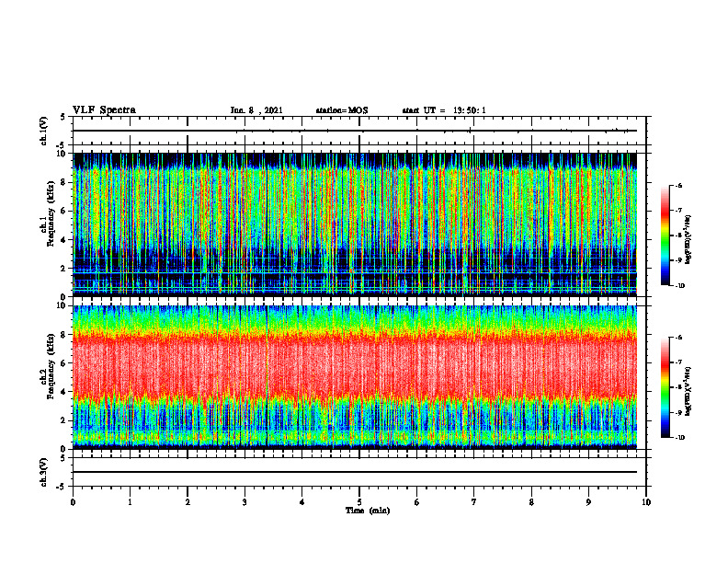Click the '2' kHz tick on ch.1 frequency axis
728x563 pixels.
click(65, 268)
